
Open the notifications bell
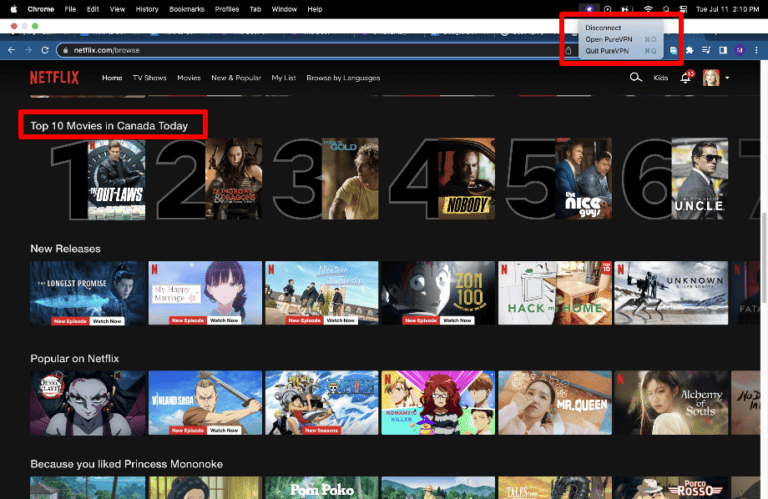686,77
